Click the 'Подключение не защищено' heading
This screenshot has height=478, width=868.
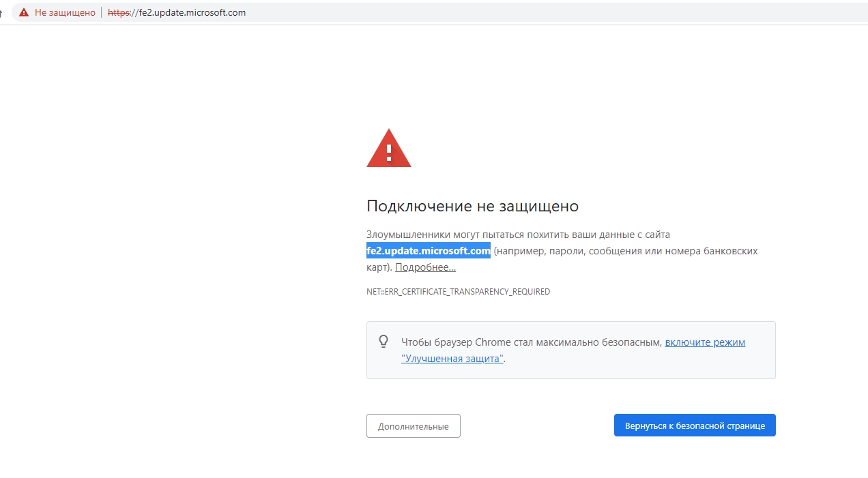tap(472, 206)
